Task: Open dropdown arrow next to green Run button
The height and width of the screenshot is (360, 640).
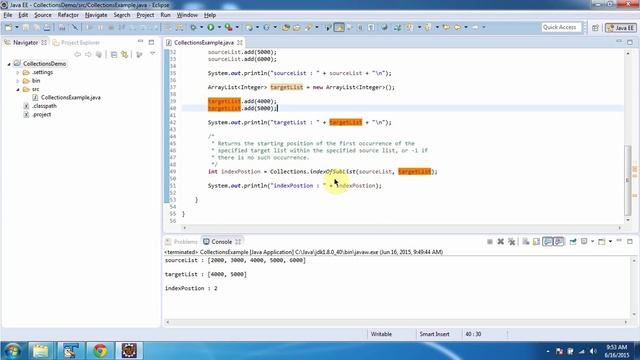Action: pos(219,27)
